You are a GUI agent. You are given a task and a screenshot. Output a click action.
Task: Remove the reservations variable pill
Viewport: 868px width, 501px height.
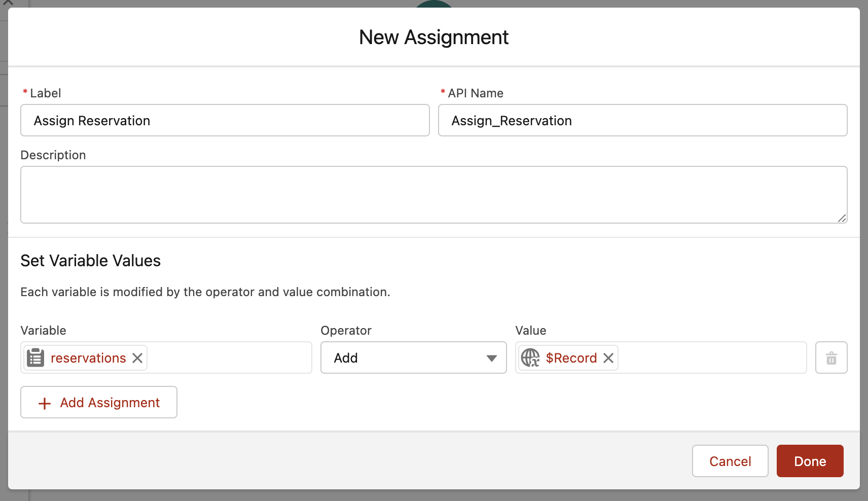click(x=137, y=358)
